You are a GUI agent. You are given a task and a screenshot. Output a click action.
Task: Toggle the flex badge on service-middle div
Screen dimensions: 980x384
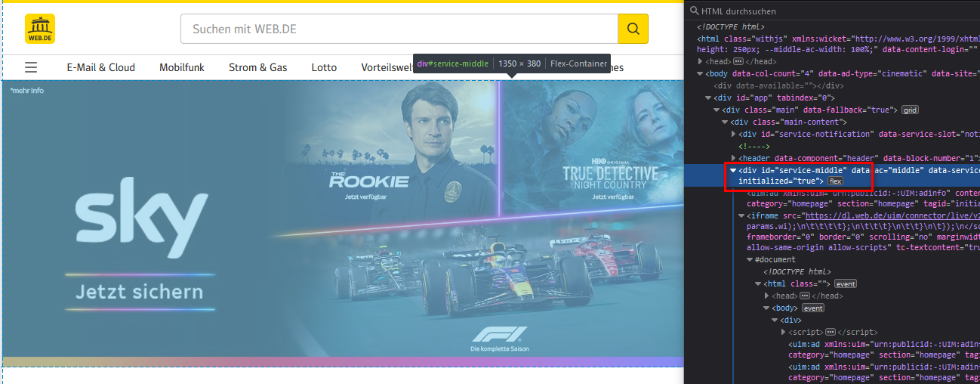coord(836,181)
